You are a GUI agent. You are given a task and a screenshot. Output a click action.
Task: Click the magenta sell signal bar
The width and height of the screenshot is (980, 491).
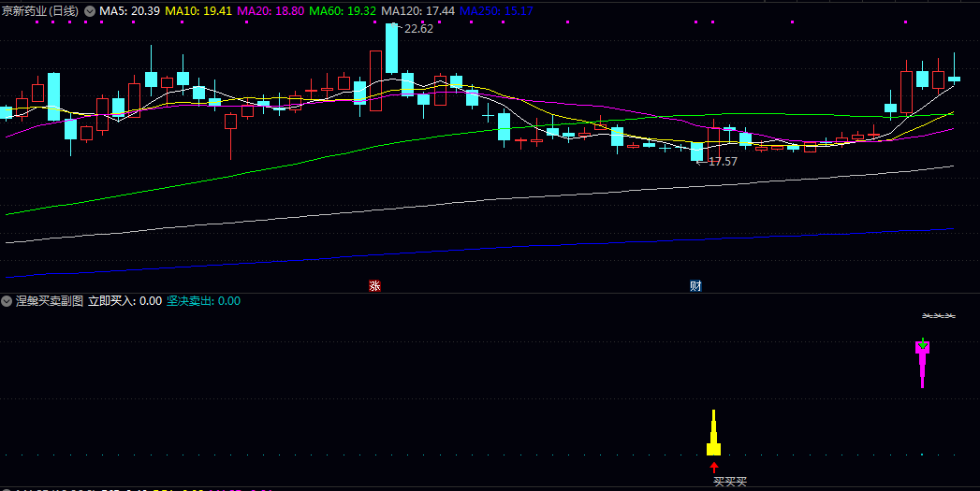(923, 364)
